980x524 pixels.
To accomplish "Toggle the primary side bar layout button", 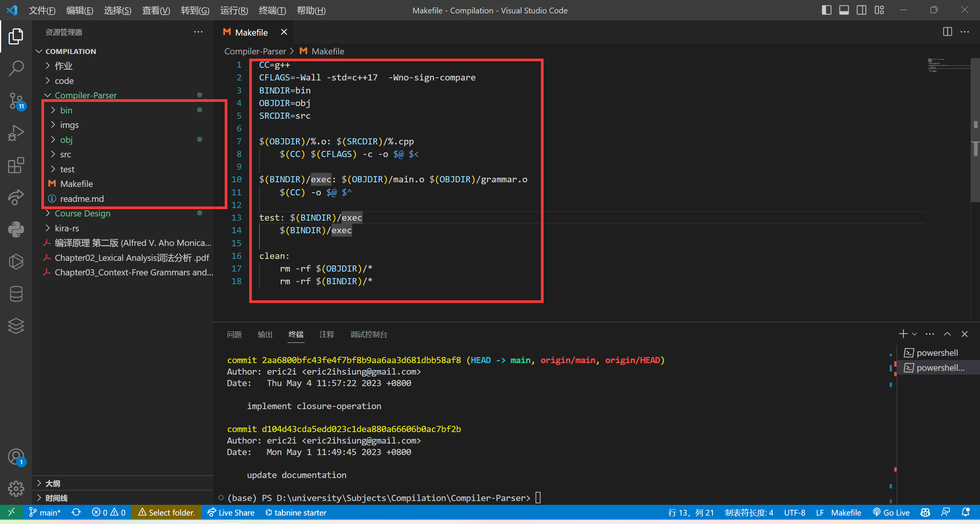I will coord(826,10).
